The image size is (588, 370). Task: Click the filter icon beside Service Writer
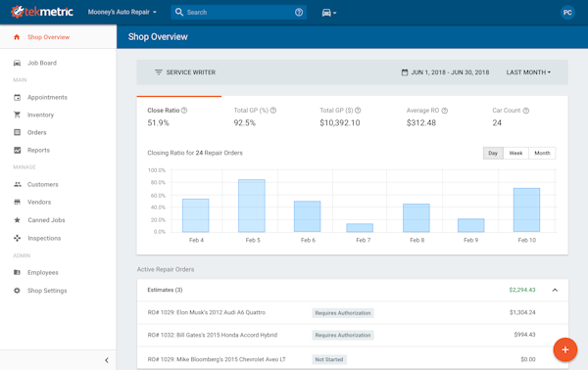159,71
